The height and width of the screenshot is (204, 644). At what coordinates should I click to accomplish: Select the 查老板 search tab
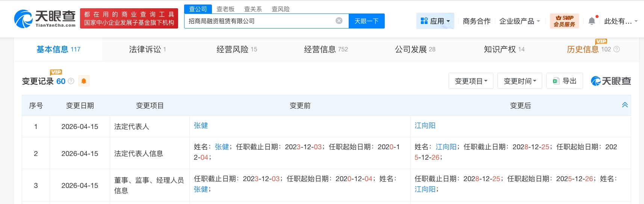(x=225, y=9)
